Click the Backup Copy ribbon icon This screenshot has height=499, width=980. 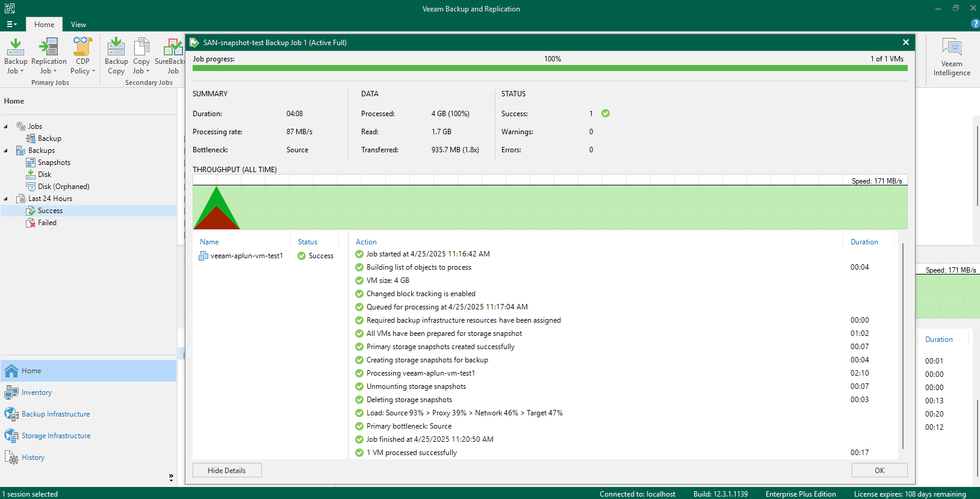(116, 56)
